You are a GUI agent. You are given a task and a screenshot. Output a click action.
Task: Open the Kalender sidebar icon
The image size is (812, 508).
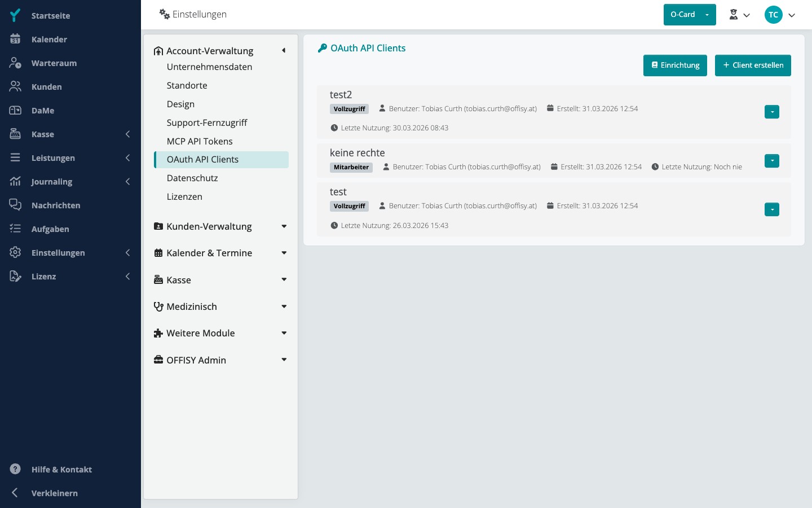tap(15, 39)
